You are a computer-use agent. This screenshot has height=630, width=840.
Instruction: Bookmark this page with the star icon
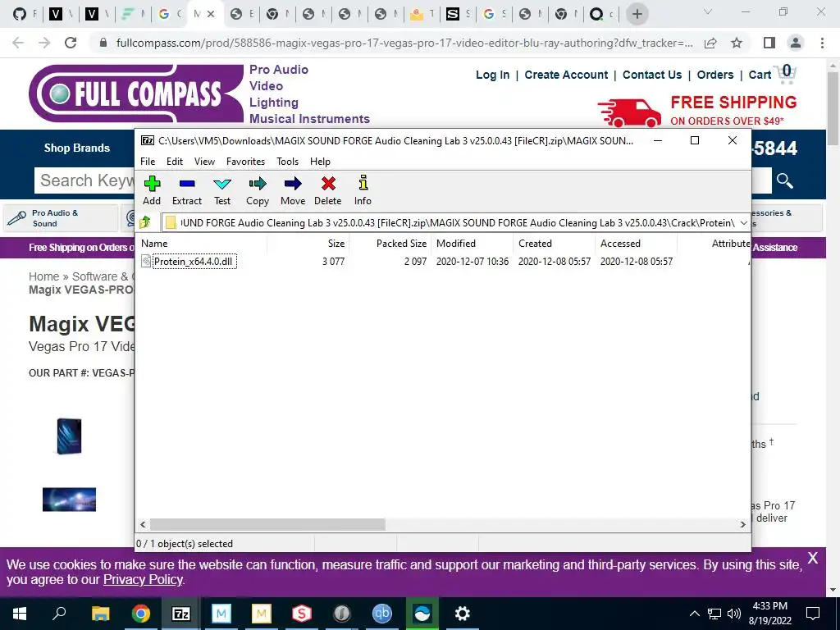click(x=737, y=43)
